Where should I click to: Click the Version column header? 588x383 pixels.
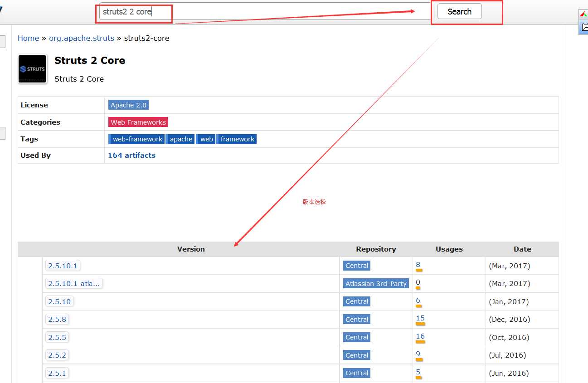click(191, 249)
